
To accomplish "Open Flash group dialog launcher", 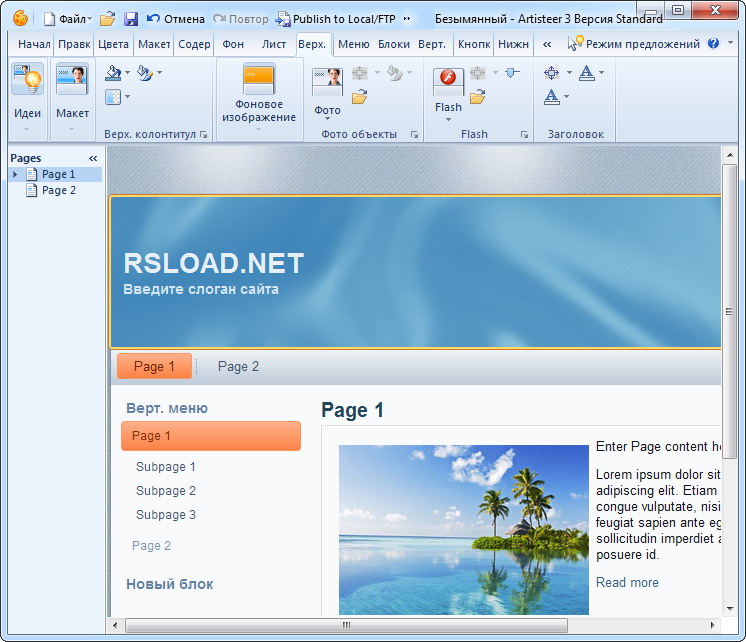I will coord(524,135).
